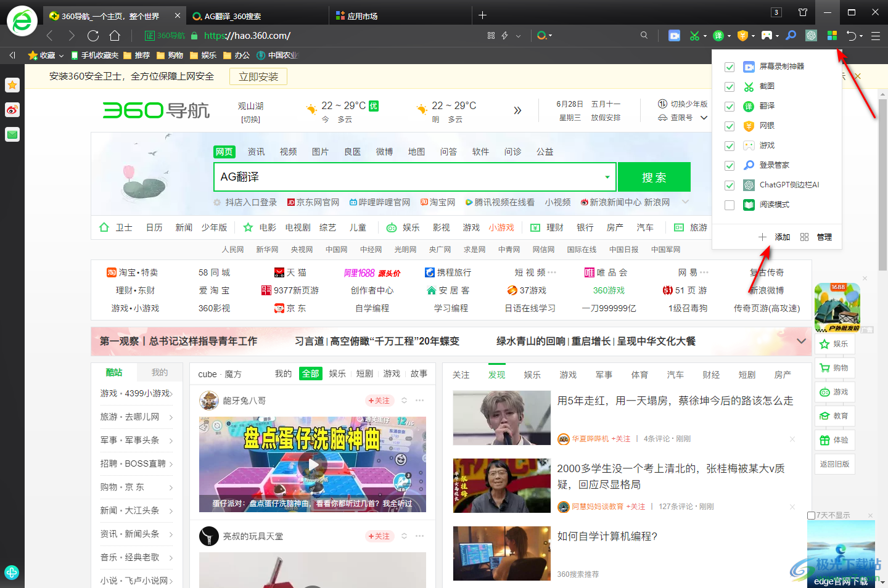Image resolution: width=888 pixels, height=588 pixels.
Task: Expand the hot-sites link row chevron
Action: [x=686, y=202]
